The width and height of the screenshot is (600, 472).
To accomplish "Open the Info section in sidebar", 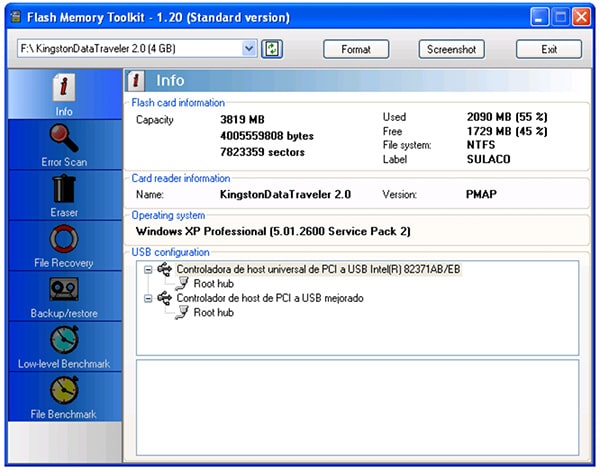I will click(64, 95).
